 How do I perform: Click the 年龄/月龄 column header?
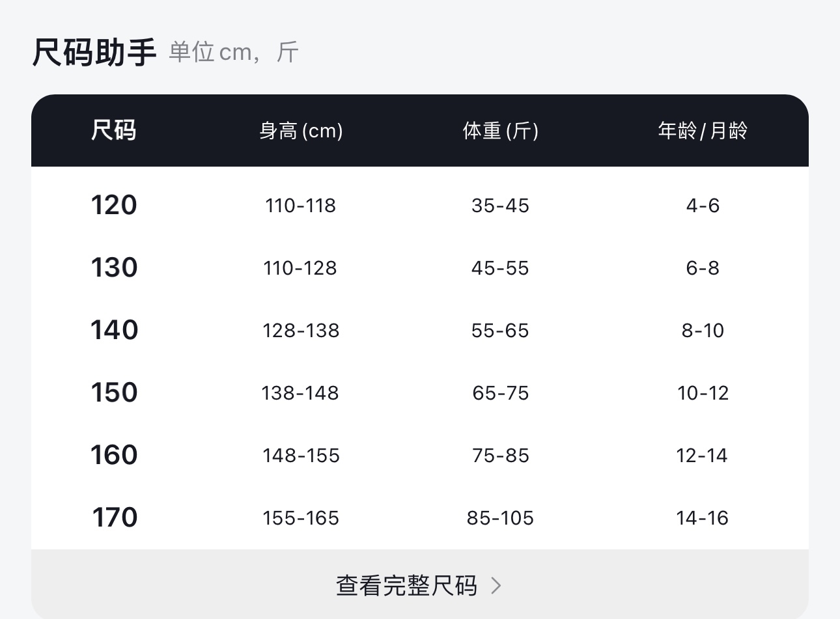point(702,131)
